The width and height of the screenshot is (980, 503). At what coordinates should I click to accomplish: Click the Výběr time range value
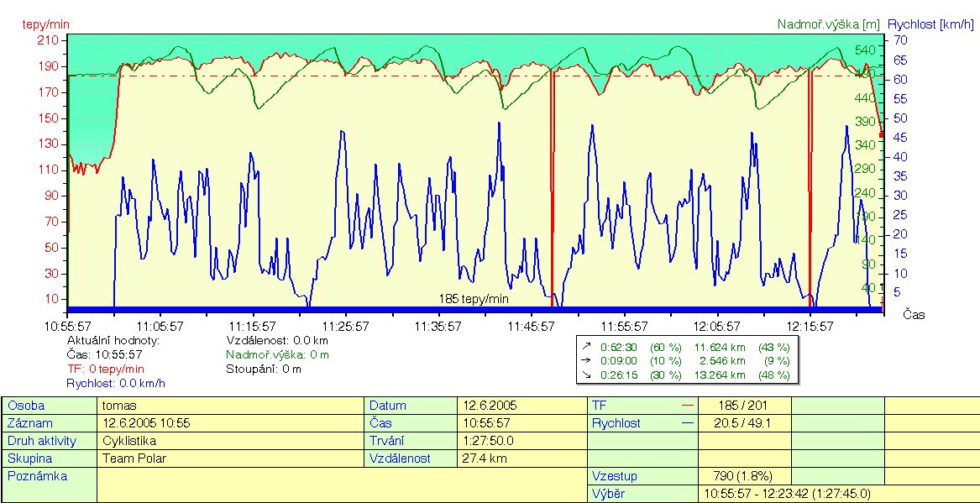pos(788,494)
